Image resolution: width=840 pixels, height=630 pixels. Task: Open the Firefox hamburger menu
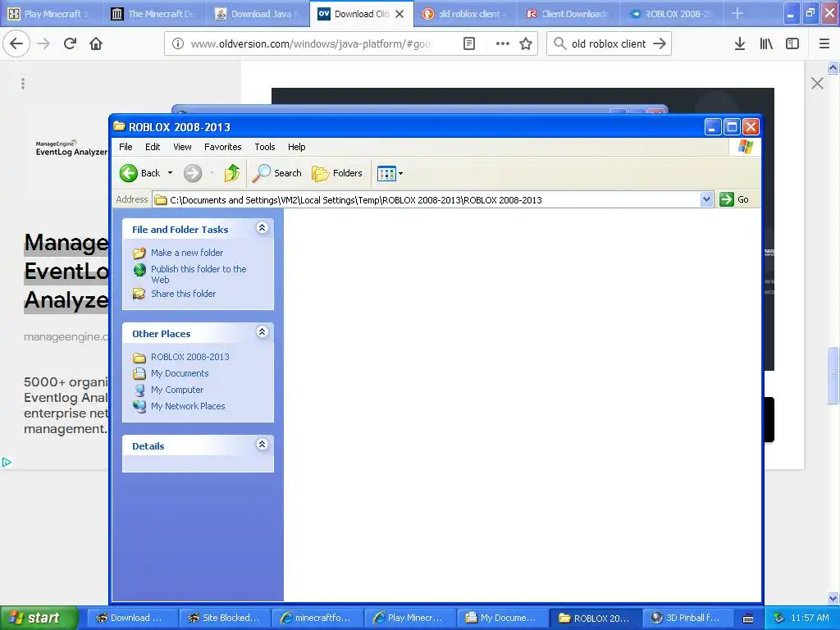coord(824,43)
